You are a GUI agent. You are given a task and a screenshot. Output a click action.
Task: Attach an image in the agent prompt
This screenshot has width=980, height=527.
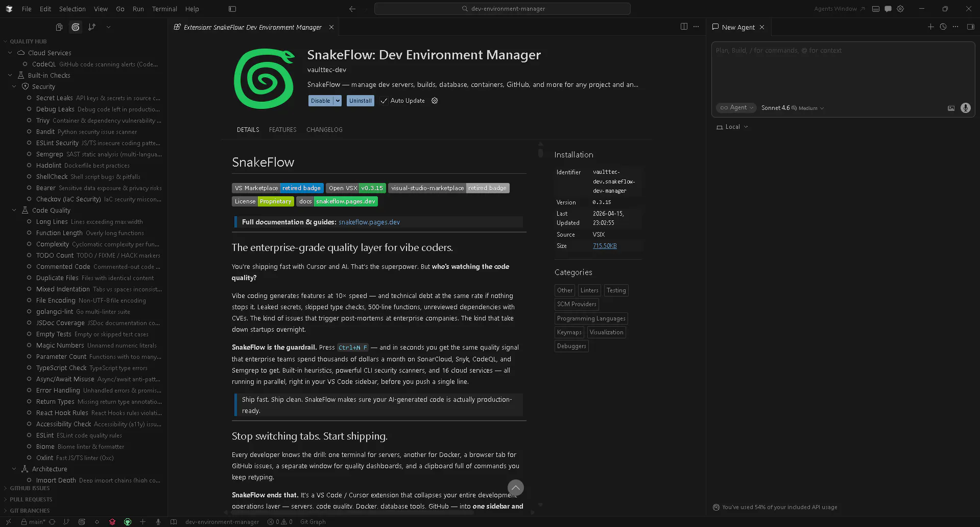coord(951,108)
